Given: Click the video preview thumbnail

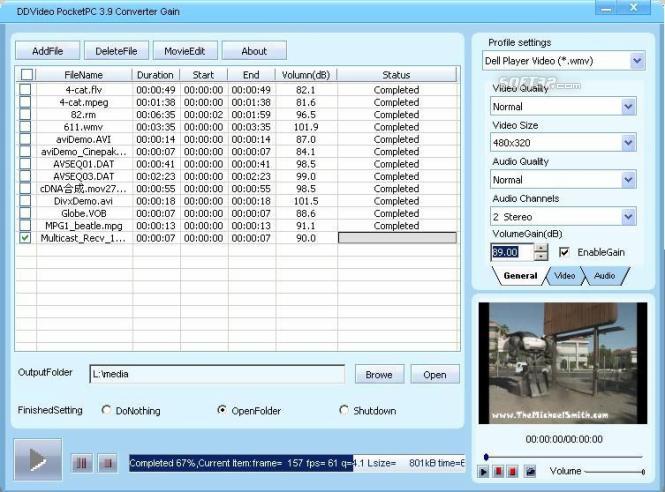Looking at the screenshot, I should pyautogui.click(x=563, y=363).
